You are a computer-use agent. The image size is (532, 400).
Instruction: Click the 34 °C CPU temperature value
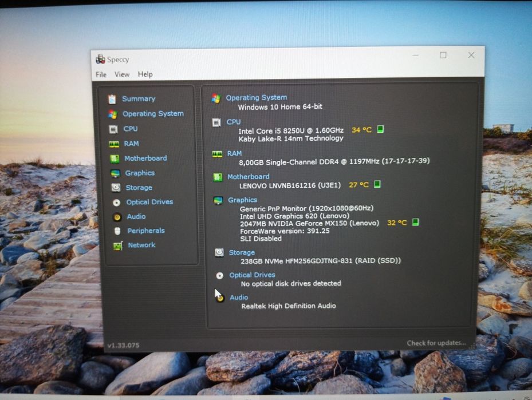[x=362, y=130]
